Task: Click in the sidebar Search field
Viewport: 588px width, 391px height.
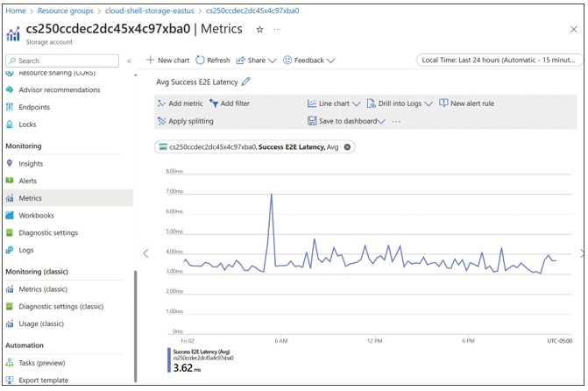Action: click(62, 60)
